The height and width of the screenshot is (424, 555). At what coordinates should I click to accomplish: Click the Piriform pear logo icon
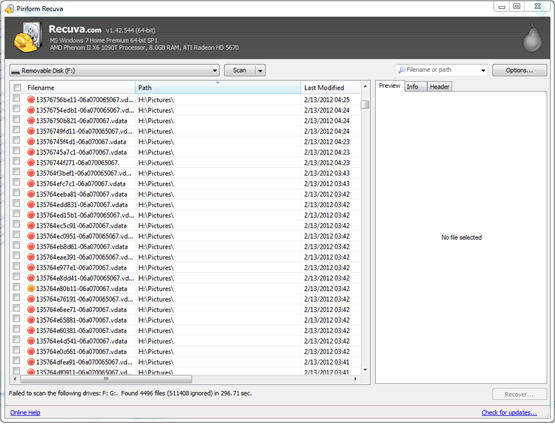(x=532, y=38)
